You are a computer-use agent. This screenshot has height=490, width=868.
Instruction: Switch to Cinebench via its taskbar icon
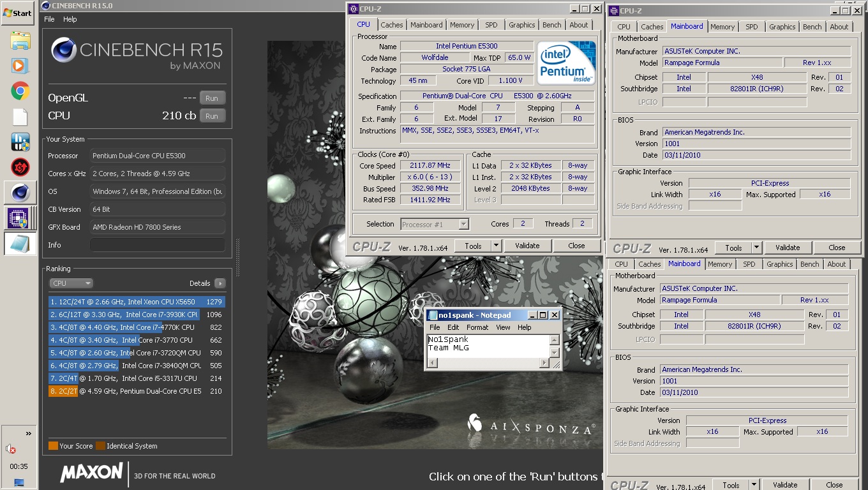[x=20, y=192]
